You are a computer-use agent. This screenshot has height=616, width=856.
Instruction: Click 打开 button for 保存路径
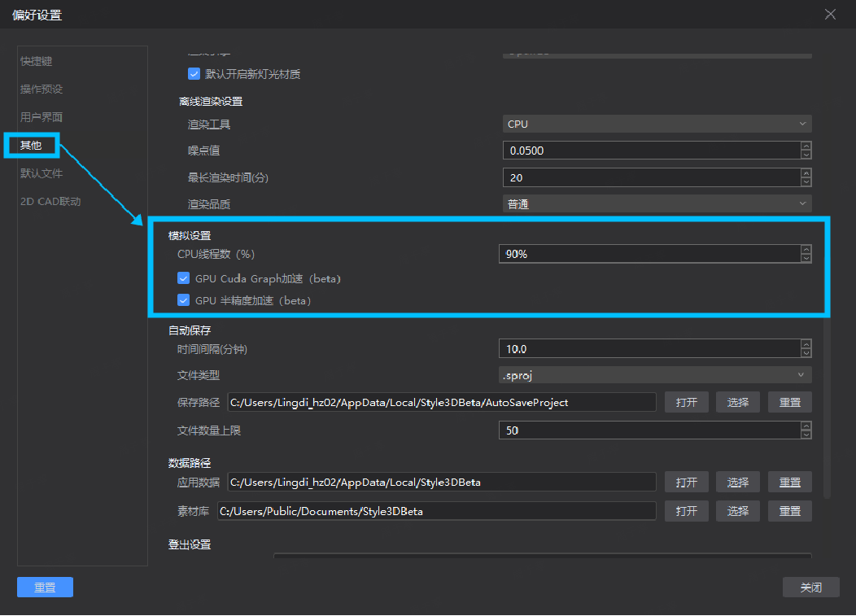tap(686, 402)
